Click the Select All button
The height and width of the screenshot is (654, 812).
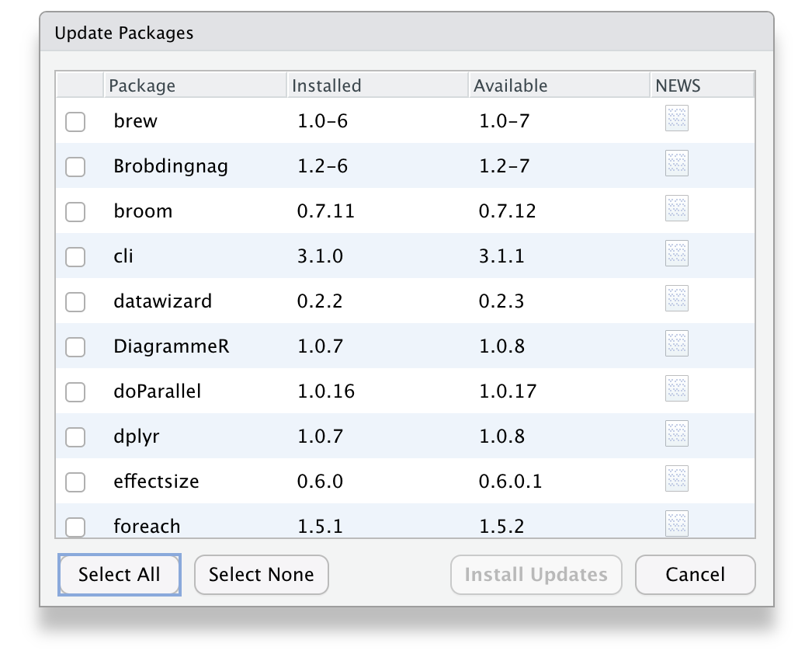tap(119, 575)
